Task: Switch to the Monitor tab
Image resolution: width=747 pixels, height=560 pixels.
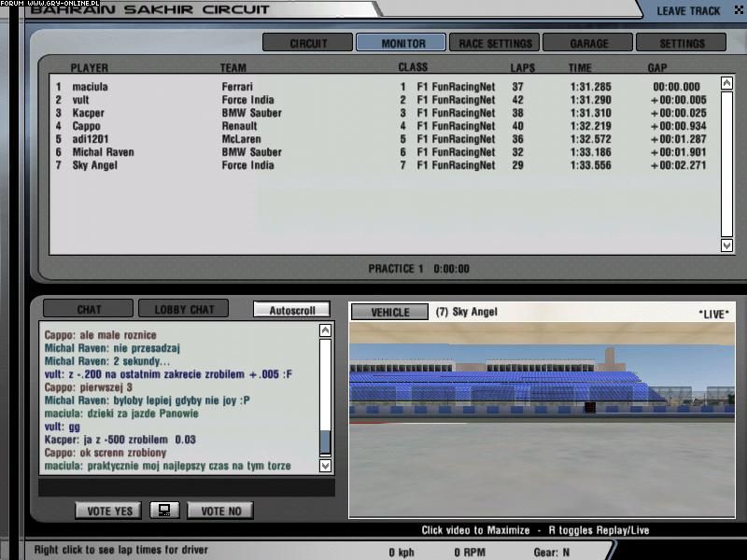Action: (x=402, y=43)
